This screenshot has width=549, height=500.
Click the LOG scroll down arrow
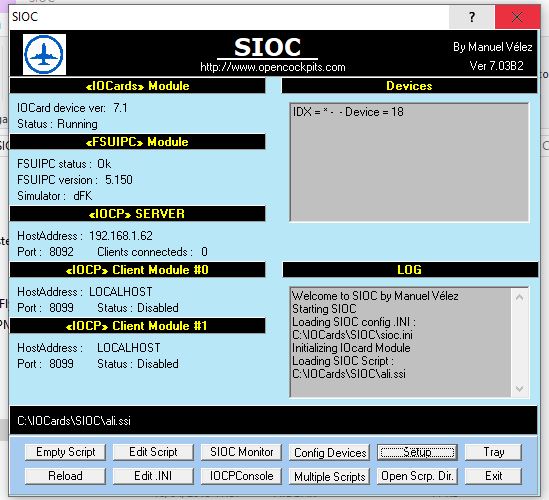click(x=520, y=389)
